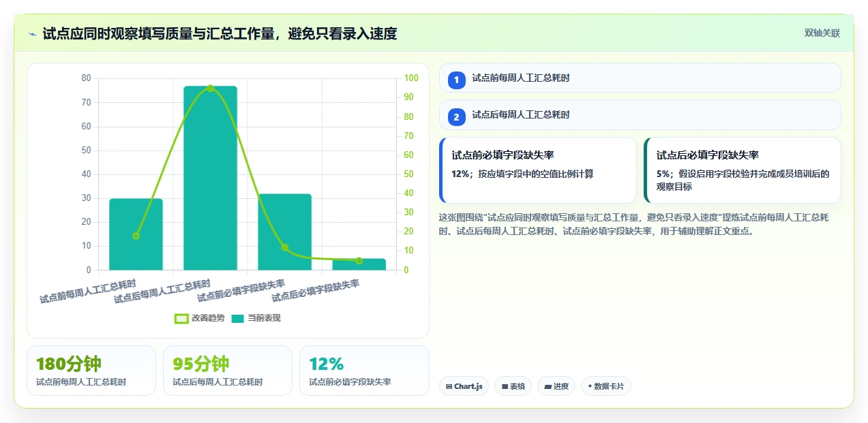The height and width of the screenshot is (423, 868).
Task: Click the trend line point at its peak
Action: [210, 88]
